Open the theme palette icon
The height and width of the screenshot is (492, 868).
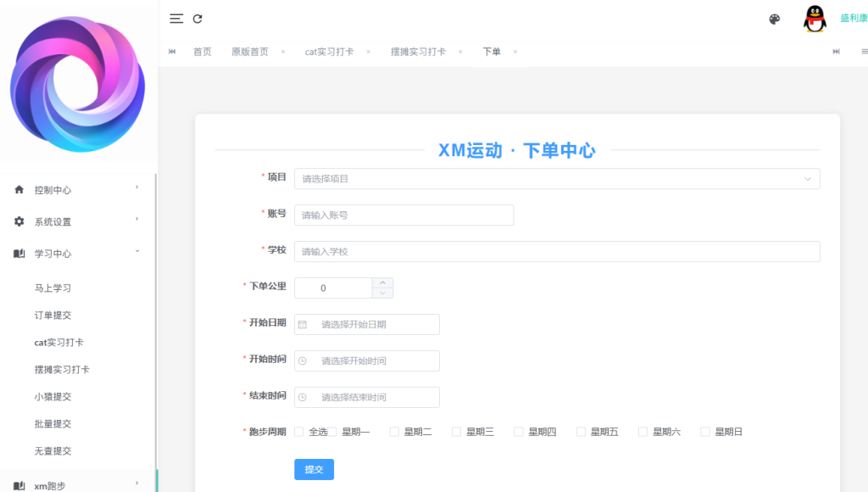coord(774,19)
